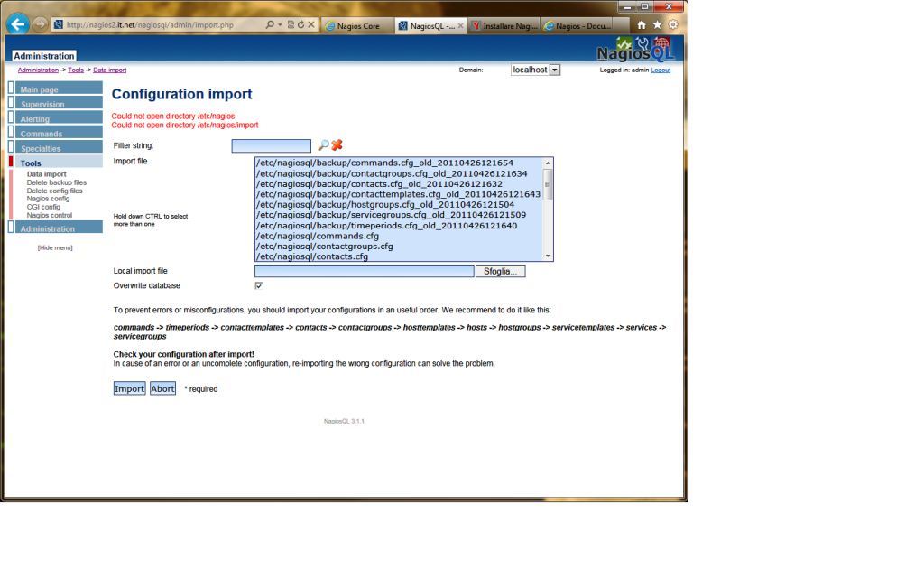
Task: Open Delete config files submenu item
Action: point(54,191)
